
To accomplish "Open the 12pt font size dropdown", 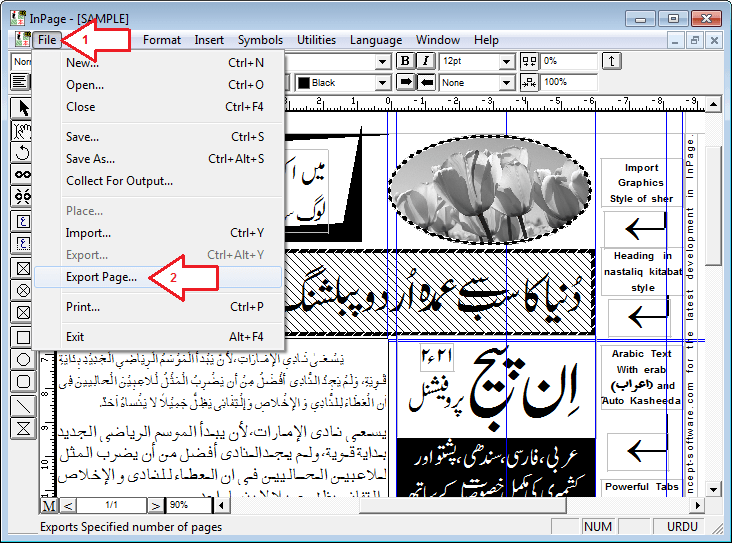I will [x=506, y=61].
